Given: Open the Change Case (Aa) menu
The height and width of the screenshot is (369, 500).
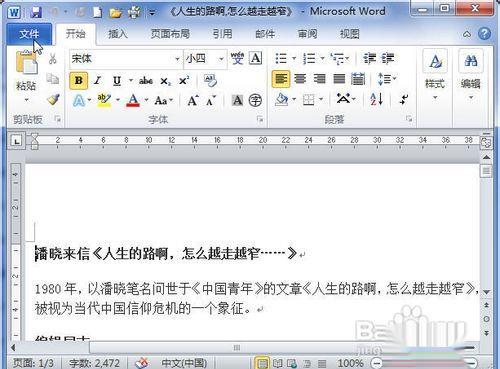Looking at the screenshot, I should coord(163,100).
